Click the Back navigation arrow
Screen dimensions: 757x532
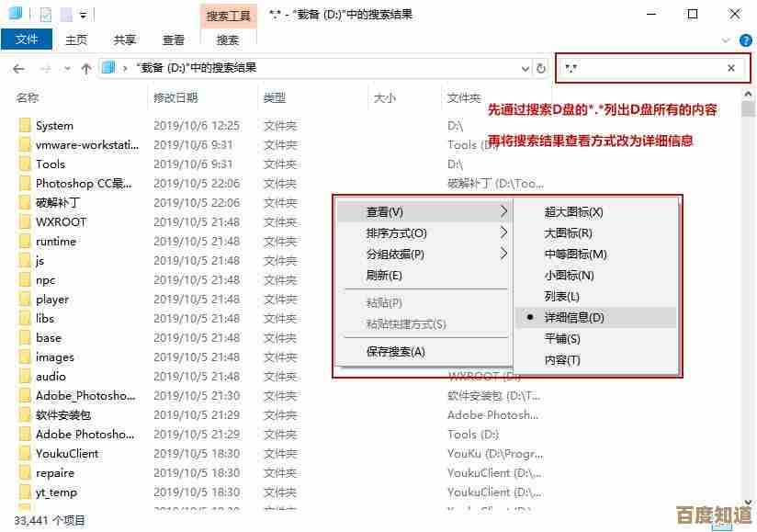click(18, 68)
